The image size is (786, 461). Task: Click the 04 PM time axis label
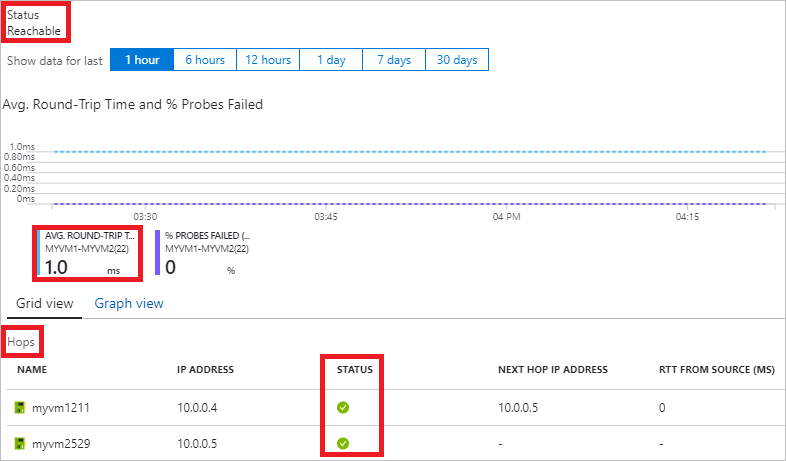tap(506, 217)
